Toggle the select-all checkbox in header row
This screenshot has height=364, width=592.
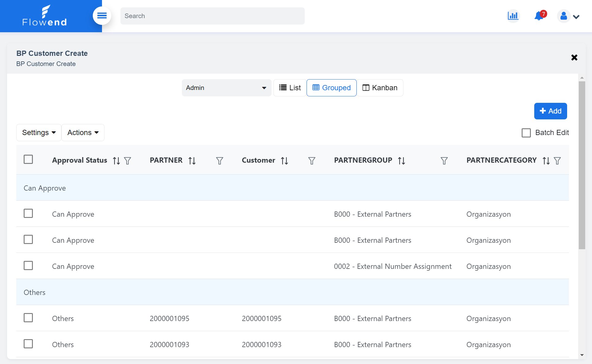tap(28, 159)
